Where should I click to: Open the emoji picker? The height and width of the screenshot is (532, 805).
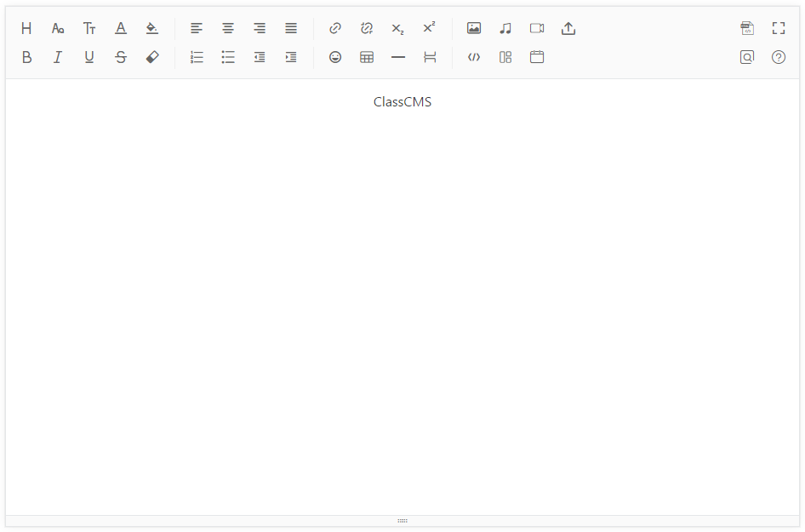335,57
